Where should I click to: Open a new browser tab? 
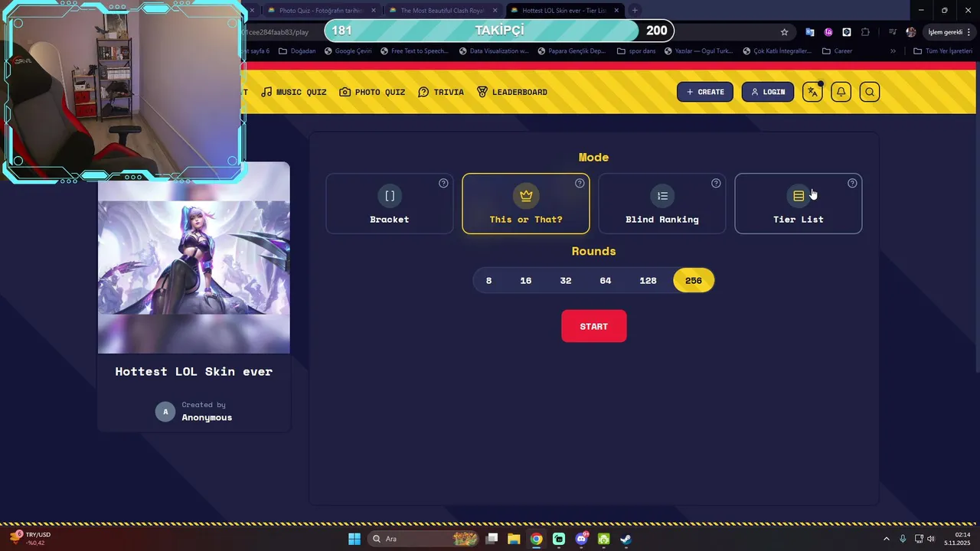[x=635, y=11]
